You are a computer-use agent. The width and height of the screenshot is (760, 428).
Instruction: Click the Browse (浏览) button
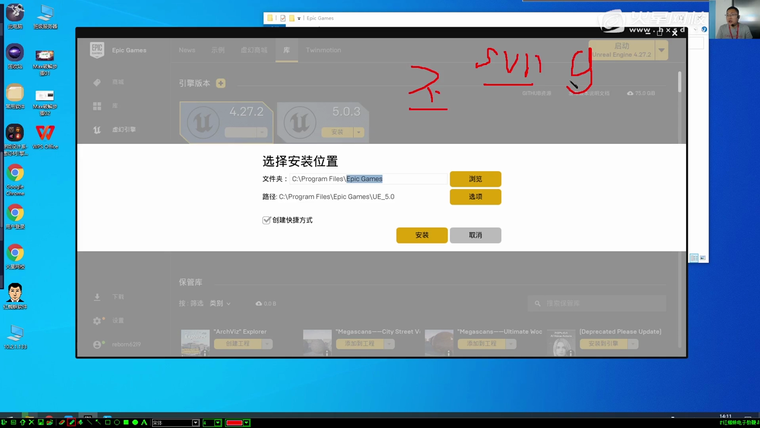475,179
